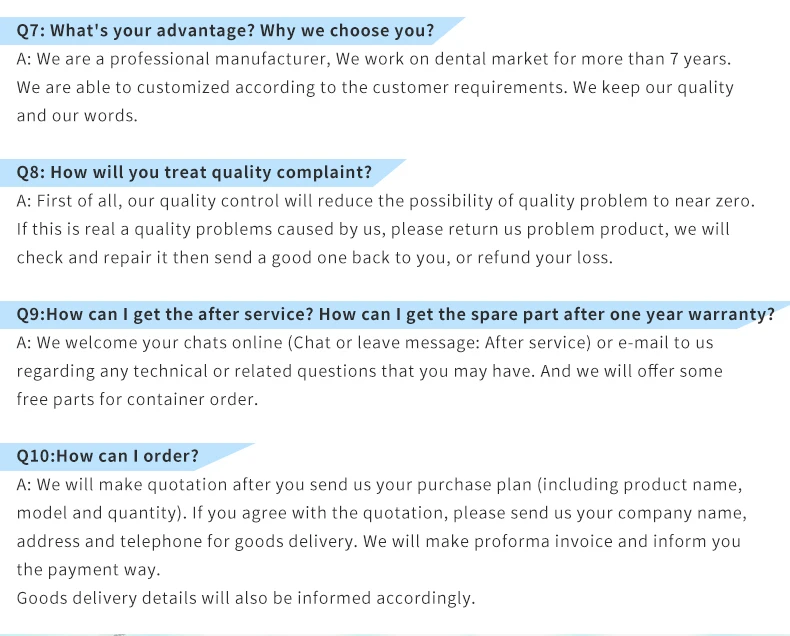
Task: Click the line 'free parts for container order.'
Action: pos(137,399)
